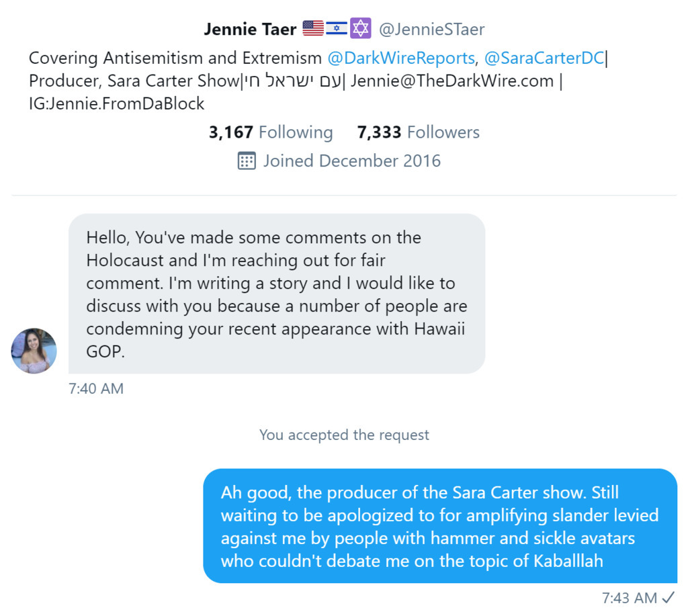
Task: Click the Joined December 2016 text
Action: (x=351, y=161)
